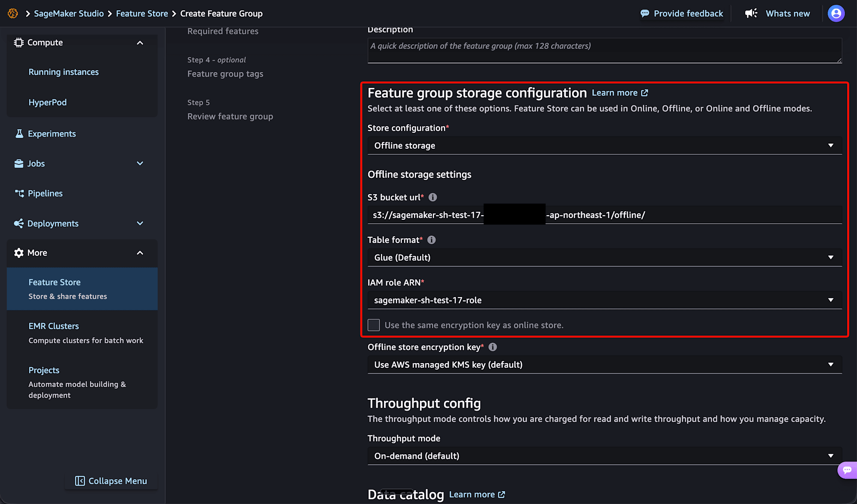Click info icon beside Offline store encryption key
The image size is (857, 504).
click(493, 347)
